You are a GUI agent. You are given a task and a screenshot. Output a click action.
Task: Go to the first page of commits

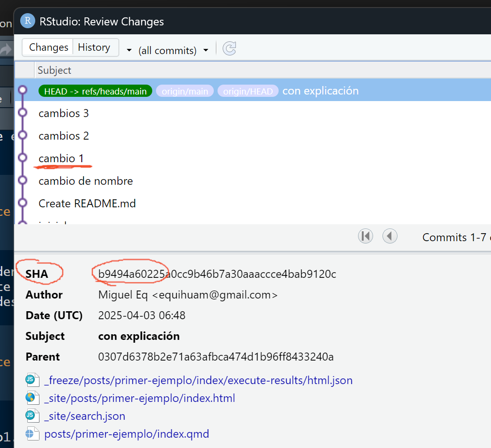coord(365,236)
